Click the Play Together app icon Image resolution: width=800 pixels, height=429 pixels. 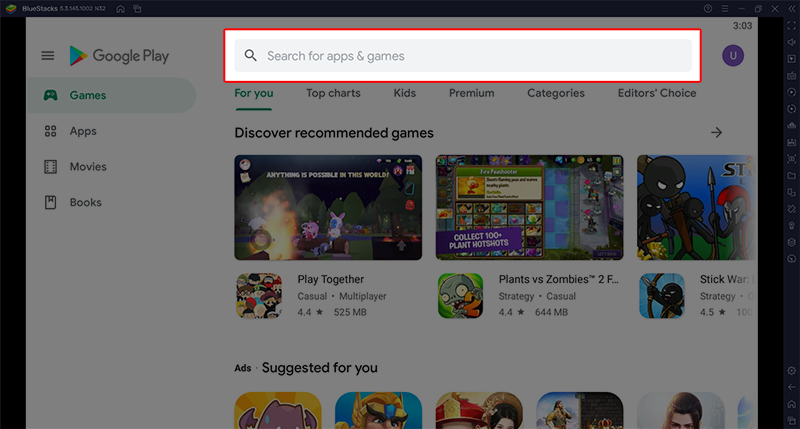coord(259,296)
